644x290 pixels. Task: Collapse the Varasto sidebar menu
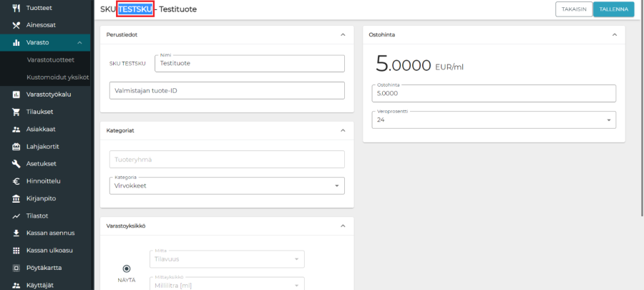coord(79,43)
